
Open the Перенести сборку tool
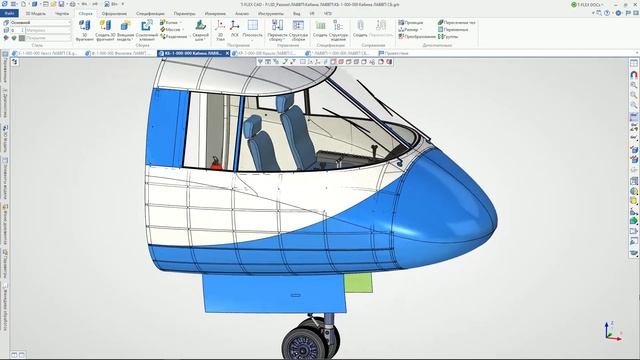point(277,30)
